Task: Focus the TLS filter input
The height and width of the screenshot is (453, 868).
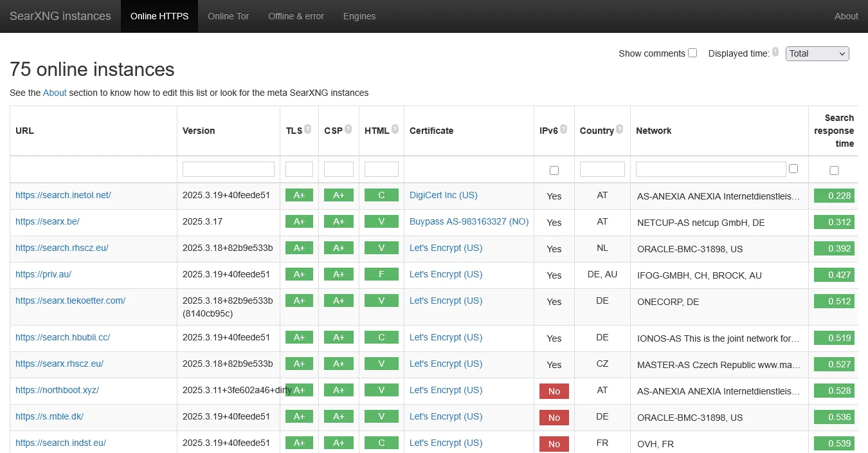Action: click(x=299, y=169)
